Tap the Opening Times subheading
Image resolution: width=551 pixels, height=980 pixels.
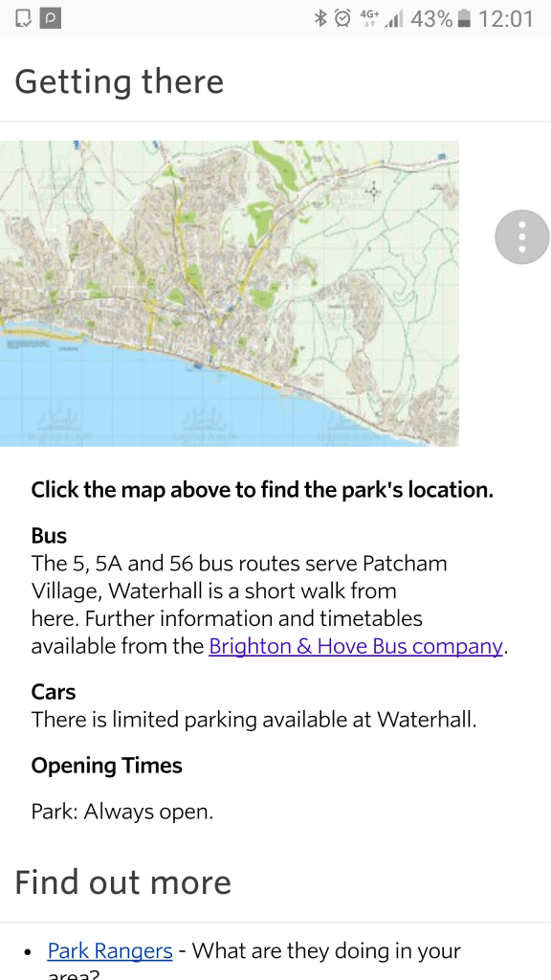(107, 766)
